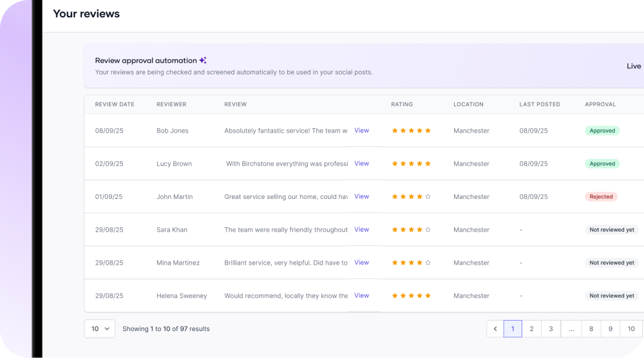Click the sparkle icon beside Review approval automation

point(203,61)
